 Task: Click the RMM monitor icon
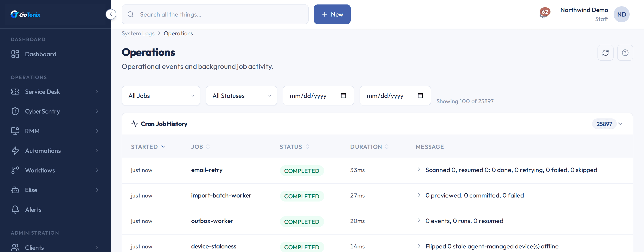(15, 131)
